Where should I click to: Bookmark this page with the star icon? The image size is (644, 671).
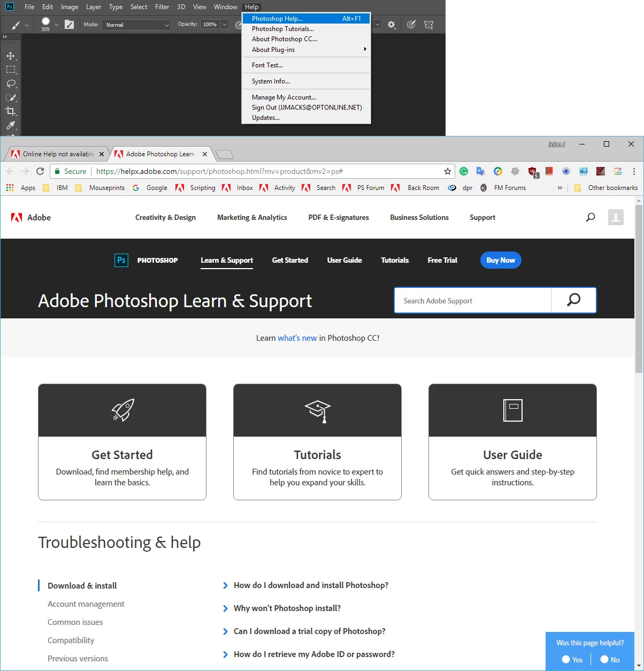pyautogui.click(x=448, y=171)
